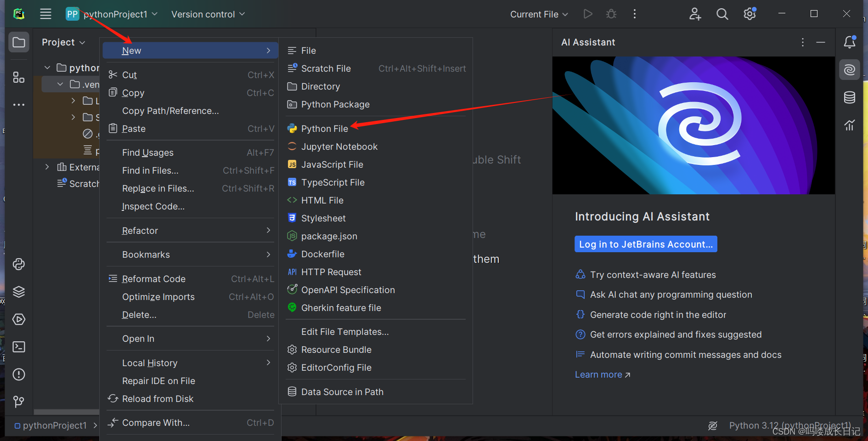This screenshot has width=868, height=441.
Task: Select Data Source in Path
Action: (x=376, y=392)
